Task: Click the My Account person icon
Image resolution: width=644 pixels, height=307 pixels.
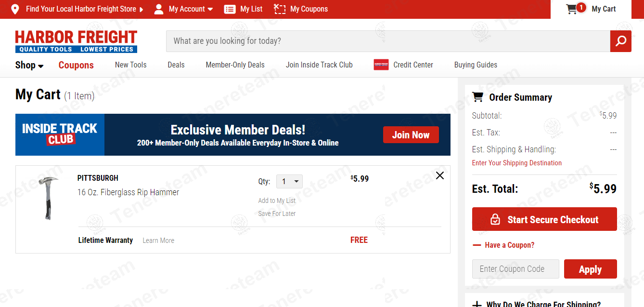Action: (159, 9)
